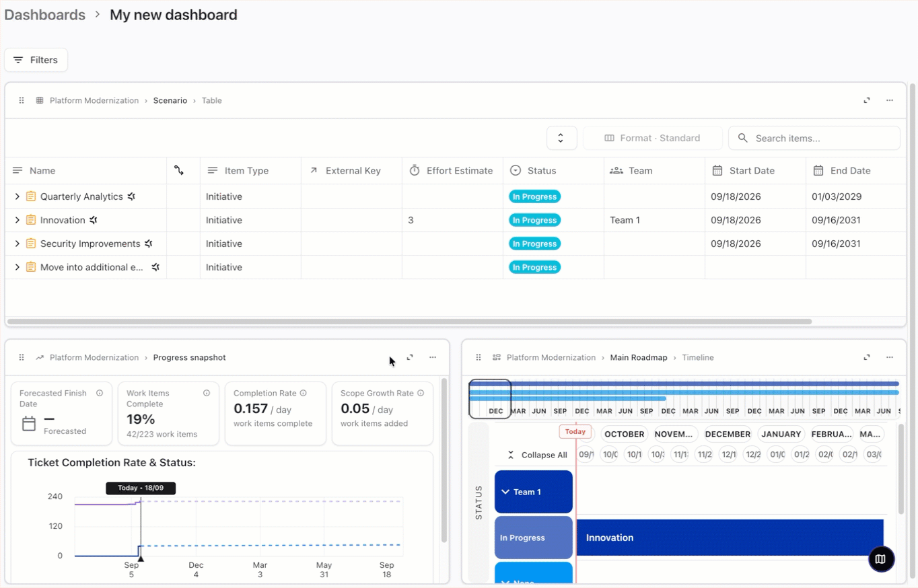Grab the Progress snapshot drag handle

22,357
